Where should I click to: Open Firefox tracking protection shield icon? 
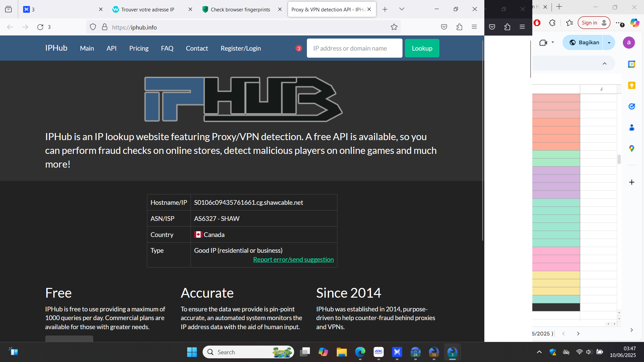93,27
